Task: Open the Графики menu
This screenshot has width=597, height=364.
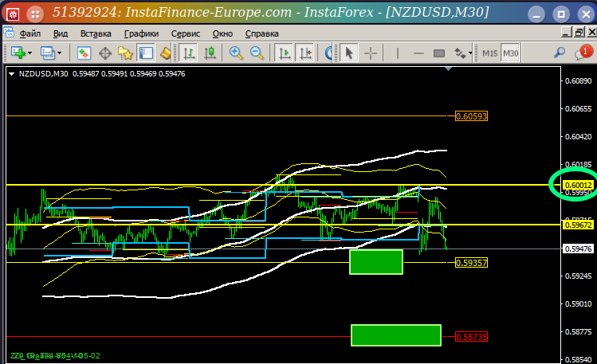Action: click(x=141, y=33)
